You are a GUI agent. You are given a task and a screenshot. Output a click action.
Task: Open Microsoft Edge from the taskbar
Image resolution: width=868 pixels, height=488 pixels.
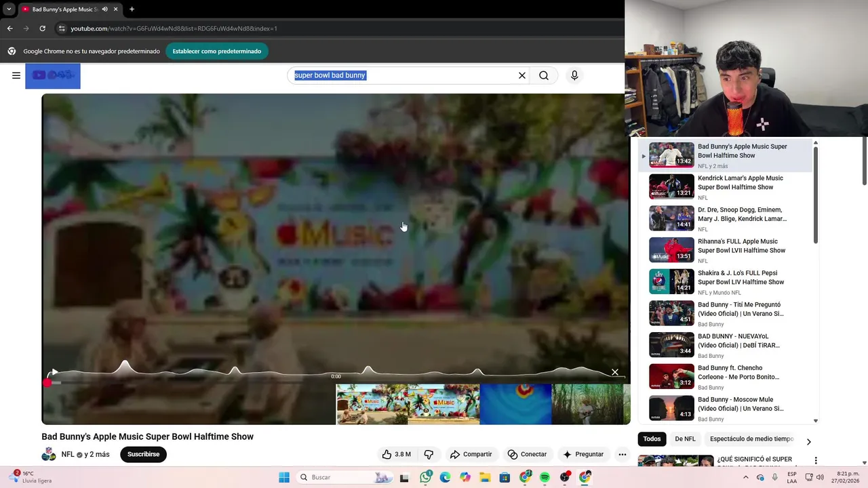[x=445, y=477]
